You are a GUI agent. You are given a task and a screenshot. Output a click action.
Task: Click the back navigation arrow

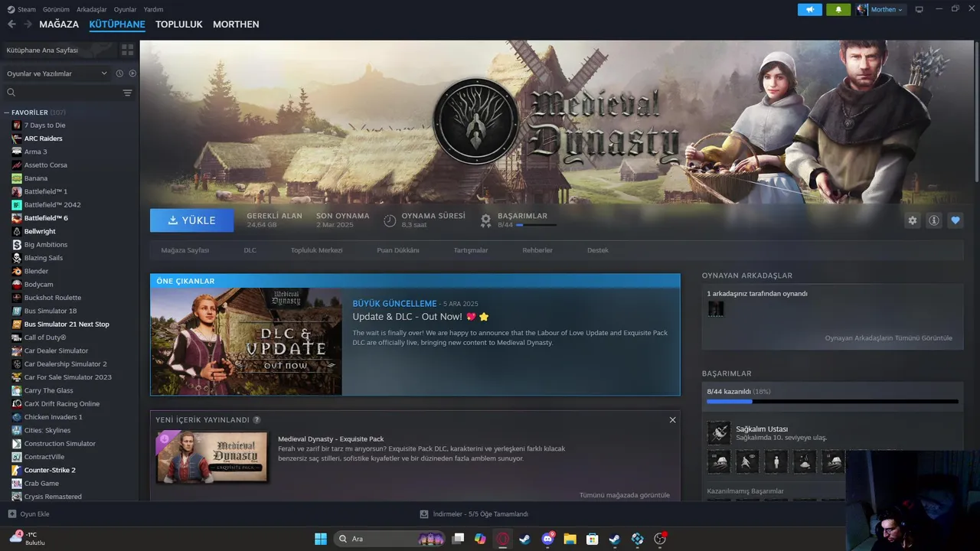(x=11, y=24)
